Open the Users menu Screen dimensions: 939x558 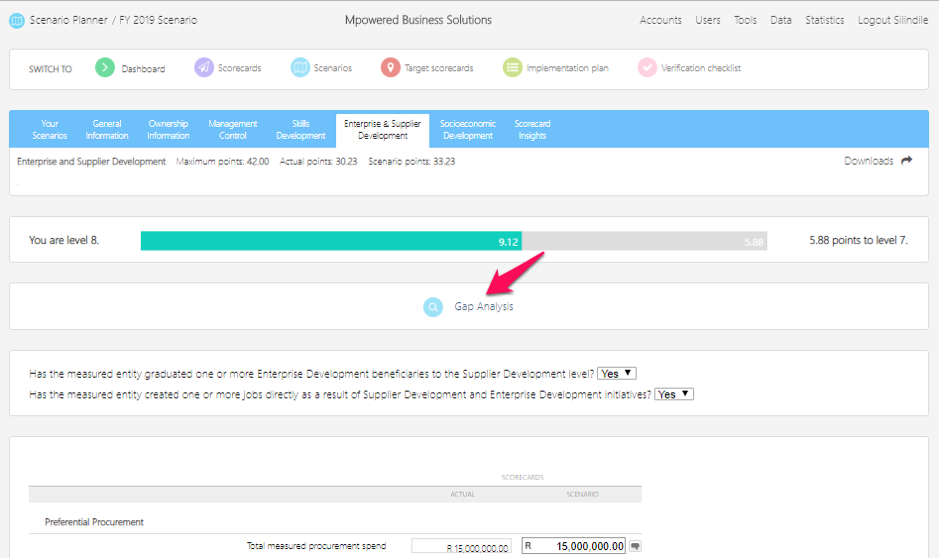coord(708,20)
